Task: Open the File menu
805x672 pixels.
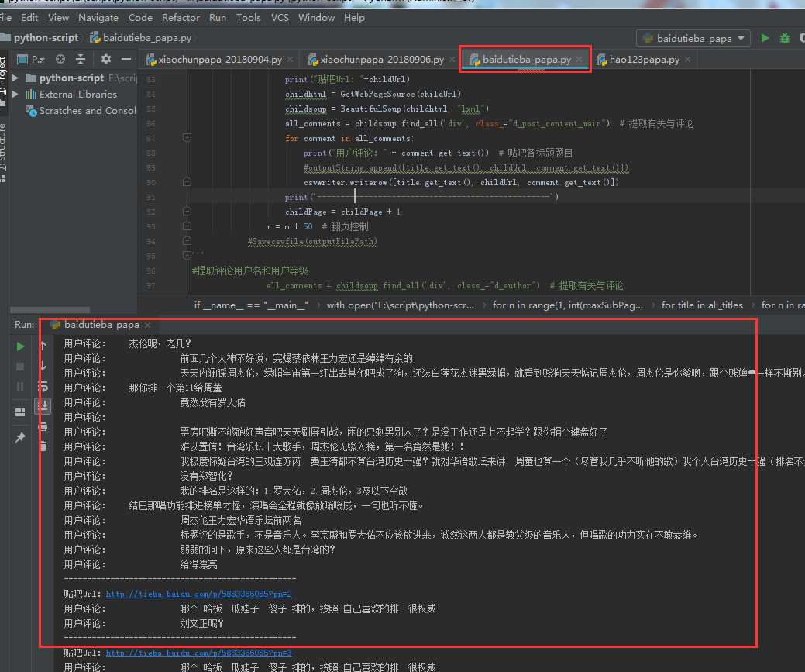Action: point(5,18)
